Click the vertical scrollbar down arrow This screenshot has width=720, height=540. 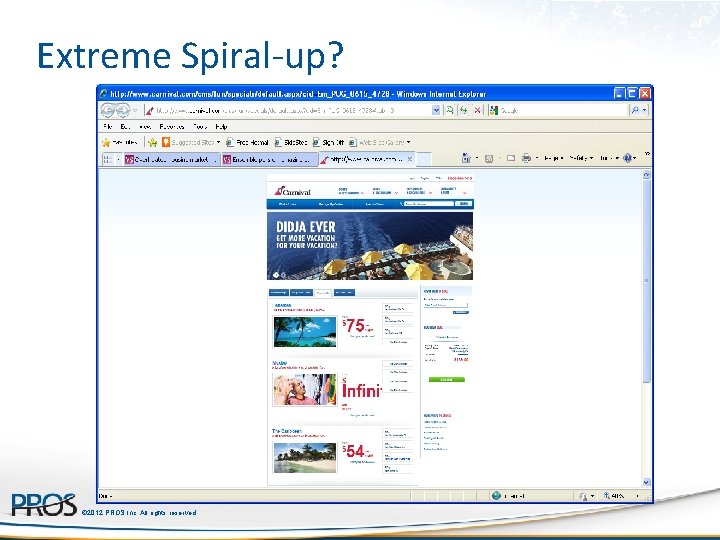pos(647,482)
